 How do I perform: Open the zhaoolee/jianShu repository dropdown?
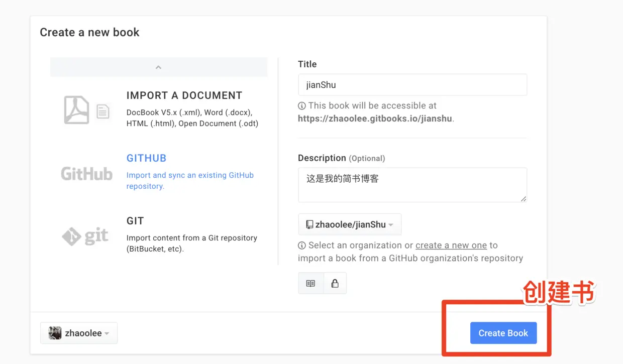[x=350, y=224]
